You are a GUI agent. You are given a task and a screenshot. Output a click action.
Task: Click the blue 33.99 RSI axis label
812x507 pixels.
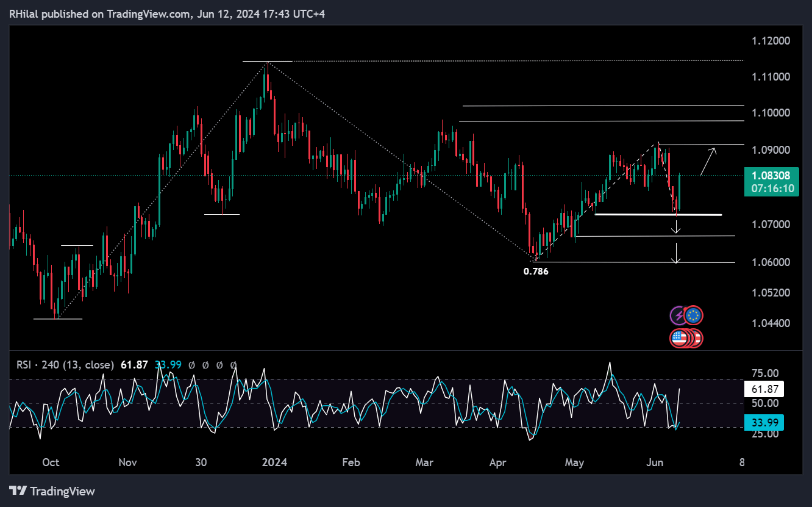[764, 422]
